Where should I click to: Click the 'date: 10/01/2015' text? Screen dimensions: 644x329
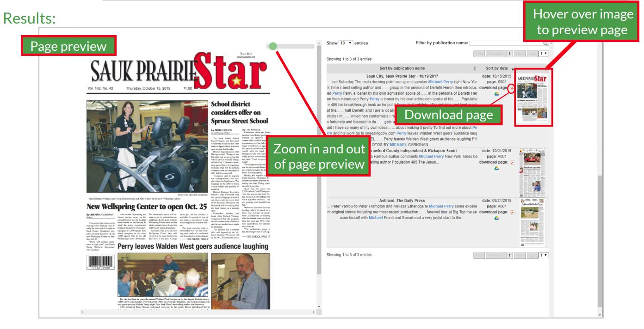(x=497, y=151)
